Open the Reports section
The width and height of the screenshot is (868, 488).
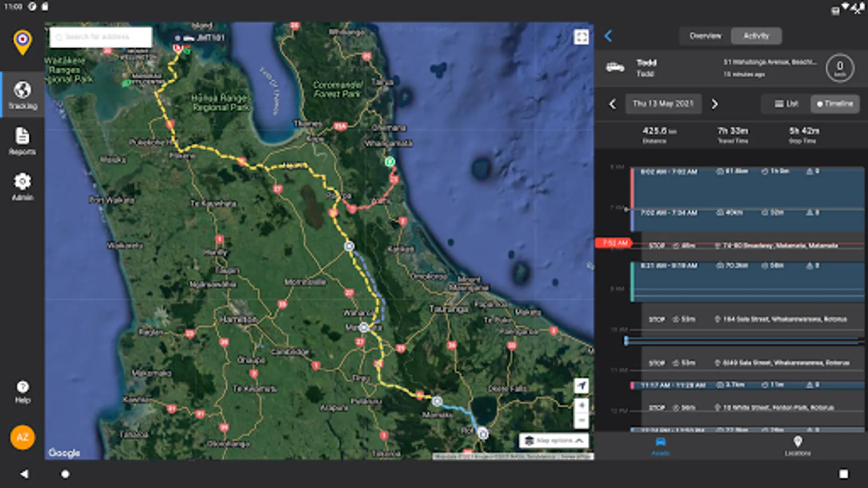22,141
